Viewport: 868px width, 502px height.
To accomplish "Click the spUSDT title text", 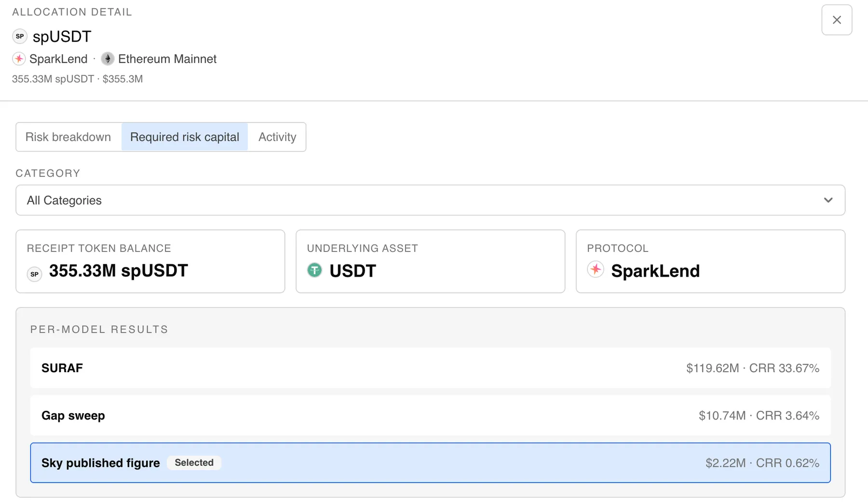I will tap(62, 37).
